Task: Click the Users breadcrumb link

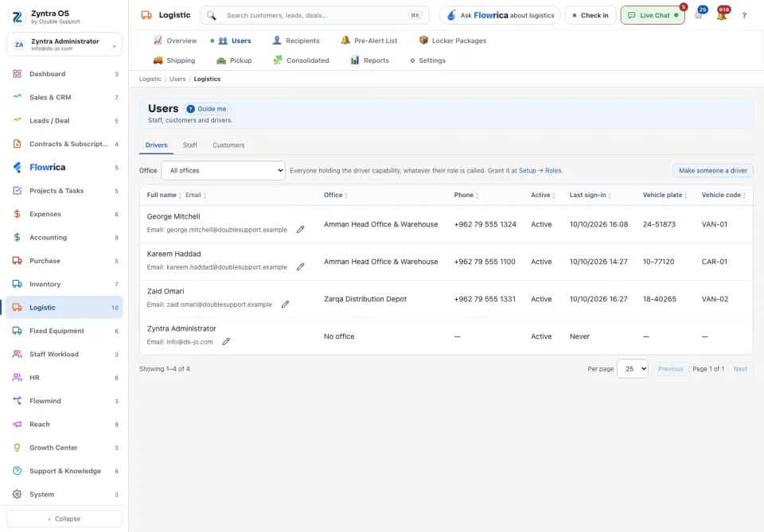Action: point(177,79)
